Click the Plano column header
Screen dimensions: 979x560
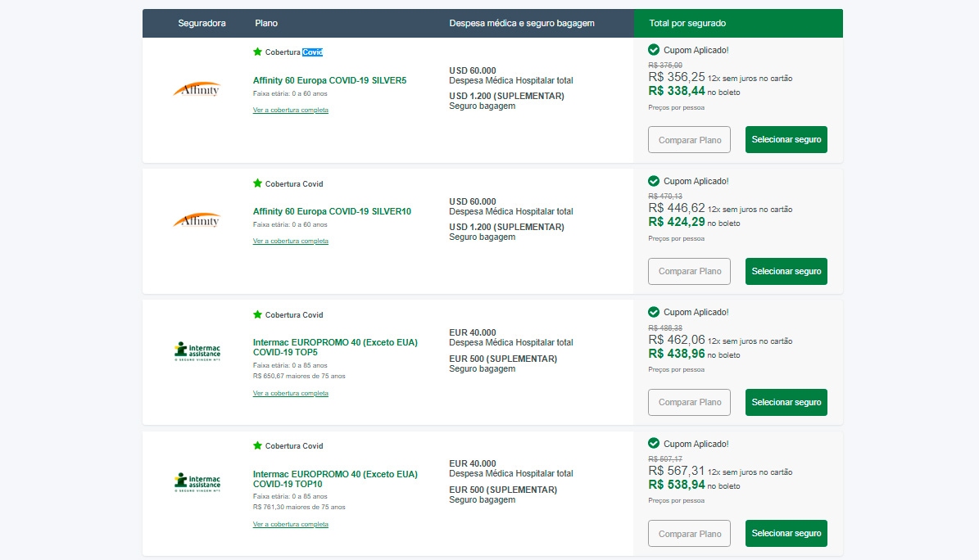[266, 23]
